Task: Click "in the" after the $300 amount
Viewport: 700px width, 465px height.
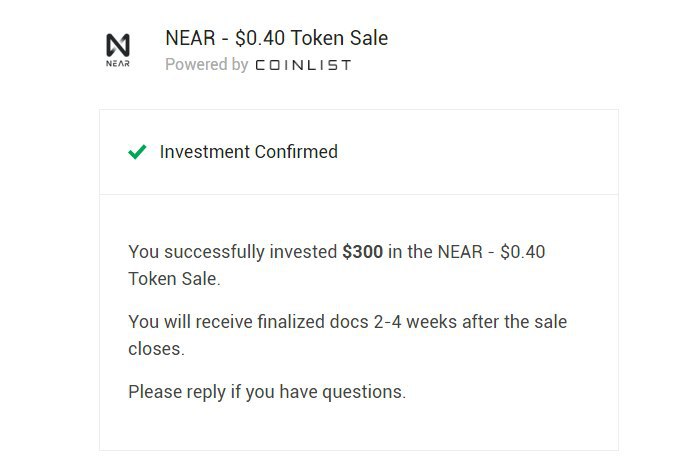Action: click(410, 252)
